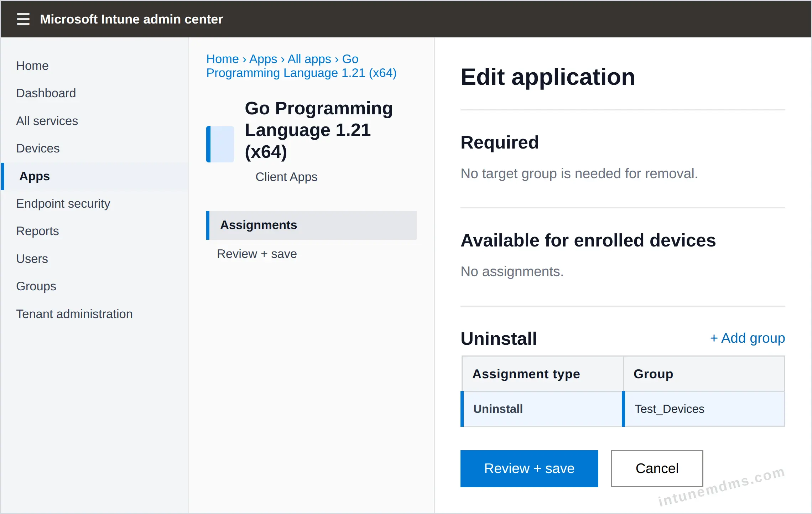This screenshot has height=514, width=812.
Task: Open Tenant administration
Action: (x=74, y=314)
